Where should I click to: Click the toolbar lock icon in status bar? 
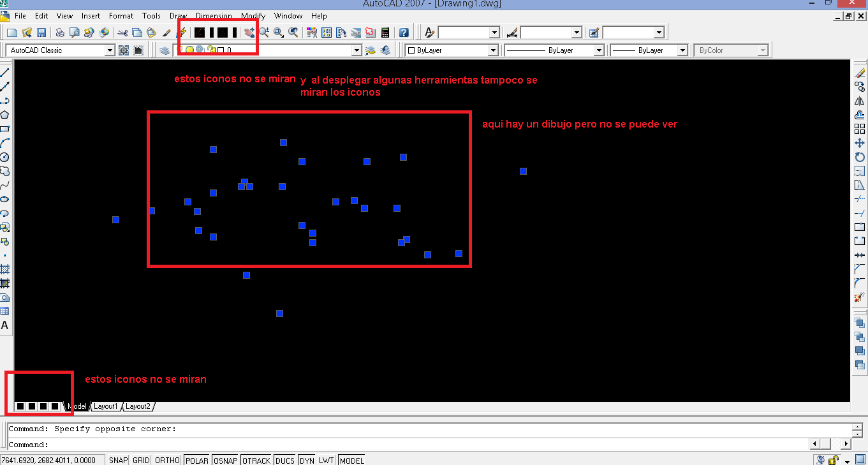pyautogui.click(x=834, y=460)
